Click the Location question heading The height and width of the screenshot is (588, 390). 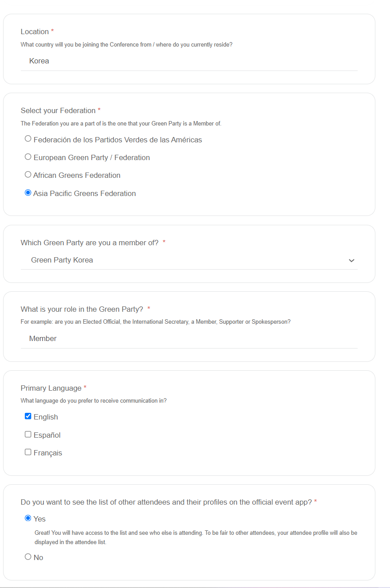[x=35, y=32]
